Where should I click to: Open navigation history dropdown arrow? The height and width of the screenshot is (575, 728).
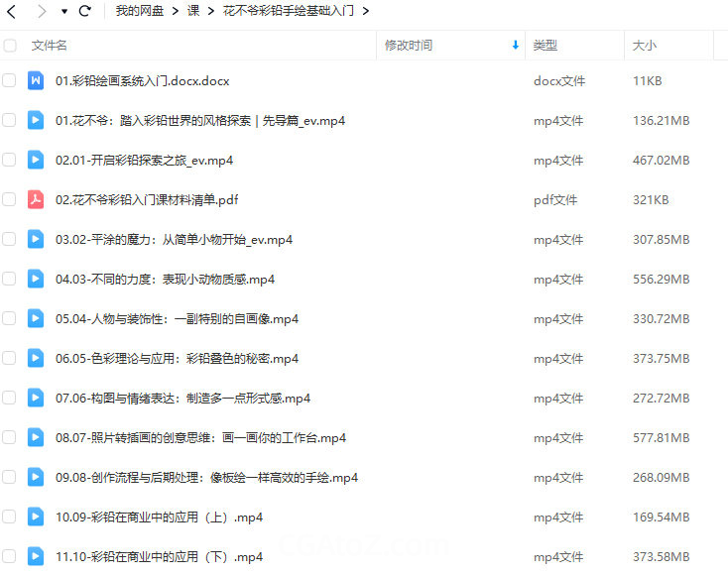tap(64, 12)
